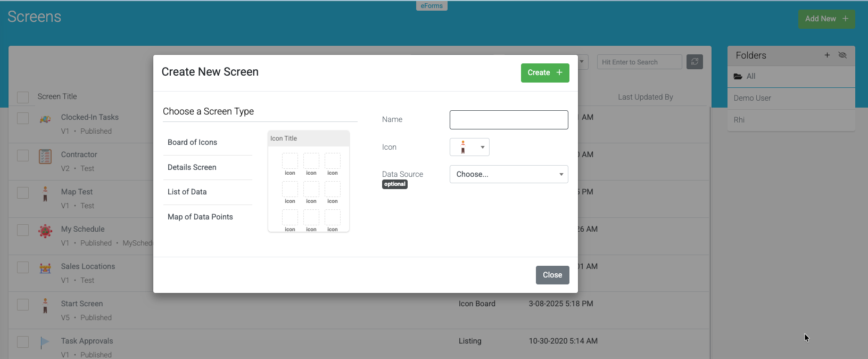Open the Data Source Choose dropdown
Image resolution: width=868 pixels, height=359 pixels.
point(509,174)
